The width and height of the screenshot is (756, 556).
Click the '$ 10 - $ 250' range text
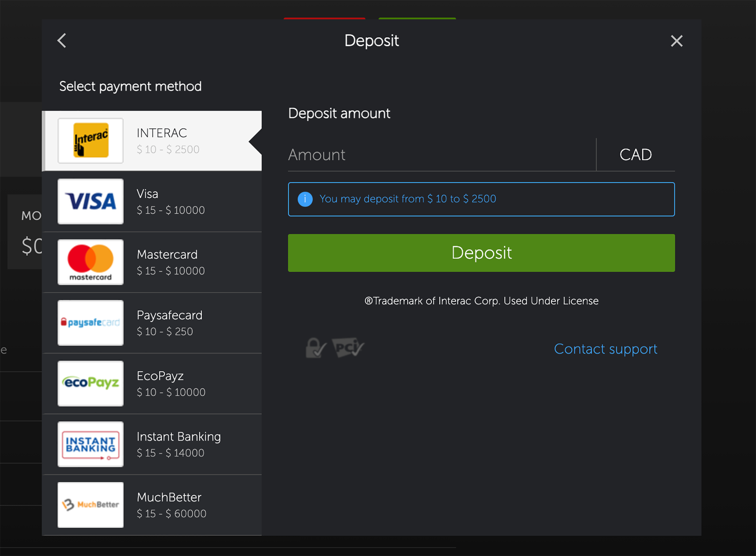(x=164, y=332)
